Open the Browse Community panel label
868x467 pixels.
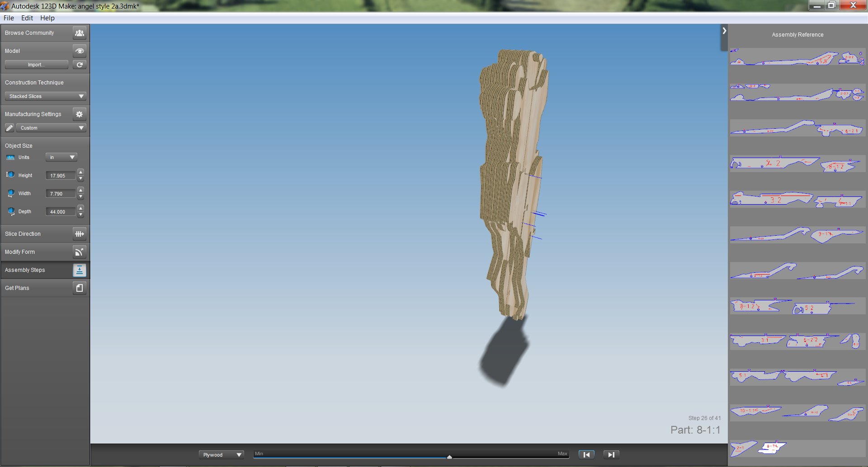[29, 33]
